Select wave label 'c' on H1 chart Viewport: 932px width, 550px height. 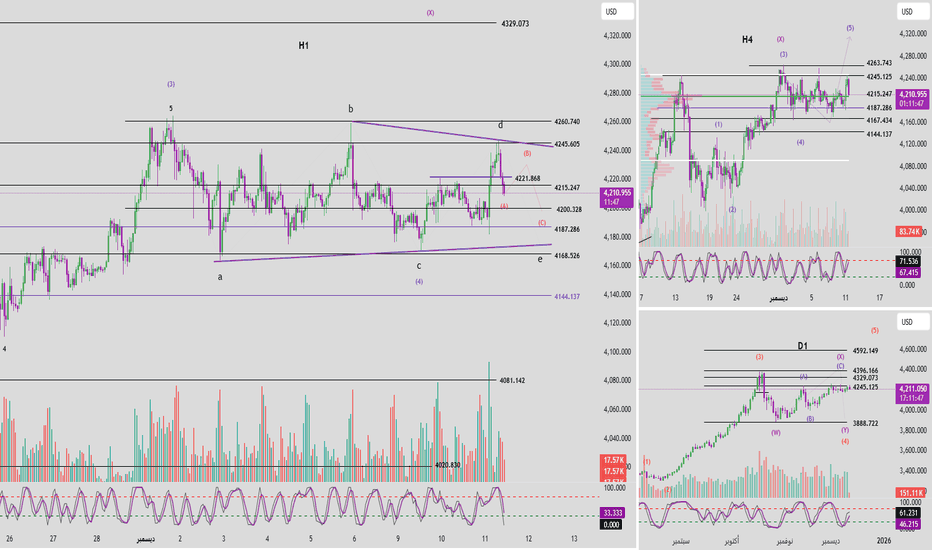point(418,266)
